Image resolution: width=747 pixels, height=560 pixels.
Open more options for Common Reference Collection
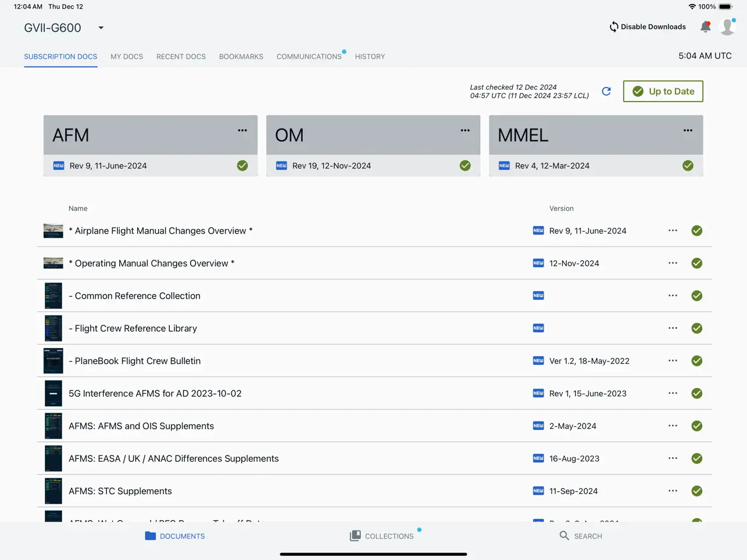coord(673,296)
